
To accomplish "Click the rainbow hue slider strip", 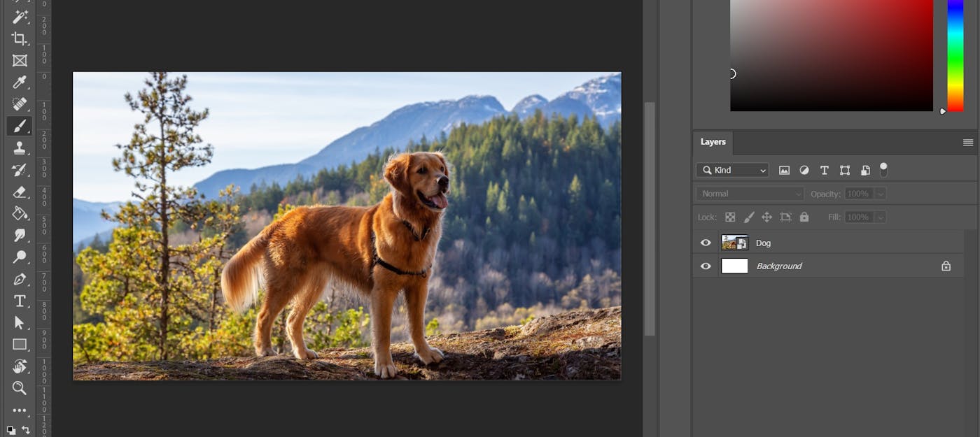I will point(955,55).
